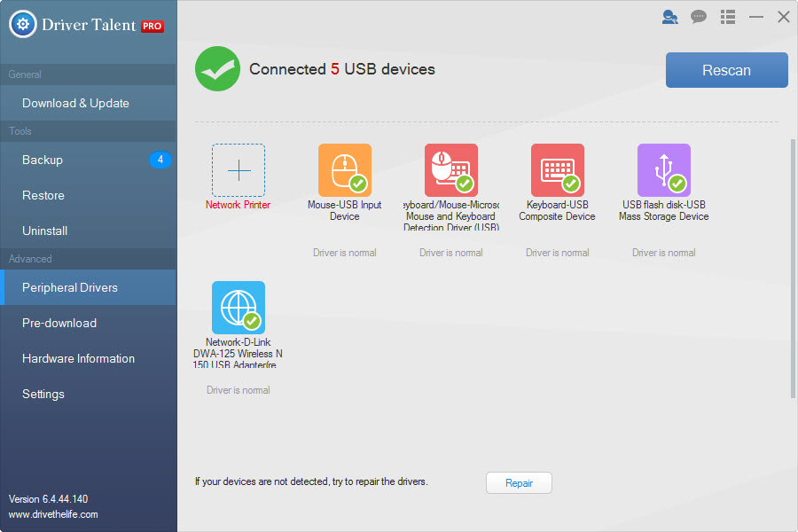Click the Repair button
This screenshot has height=532, width=798.
click(519, 482)
